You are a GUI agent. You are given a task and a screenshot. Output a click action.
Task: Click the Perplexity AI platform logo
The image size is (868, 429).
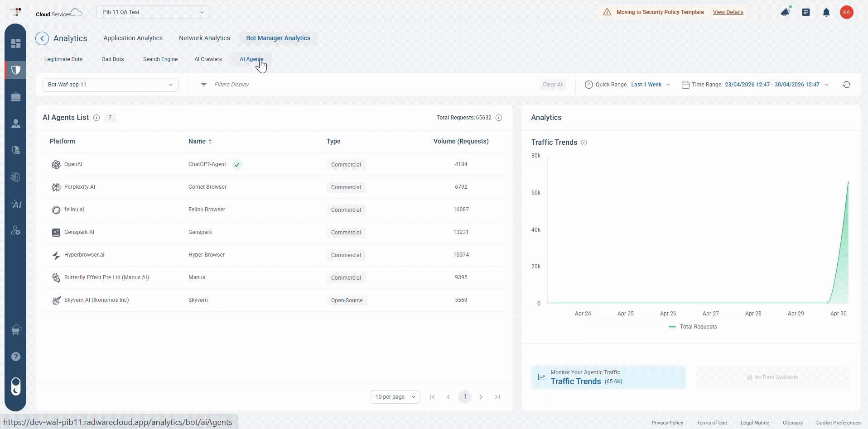tap(56, 187)
